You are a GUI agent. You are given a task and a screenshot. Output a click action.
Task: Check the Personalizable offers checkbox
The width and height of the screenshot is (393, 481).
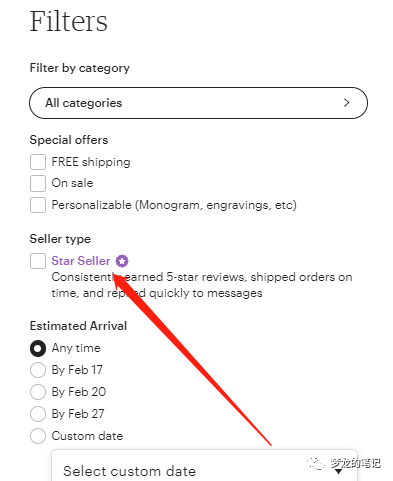(x=38, y=205)
